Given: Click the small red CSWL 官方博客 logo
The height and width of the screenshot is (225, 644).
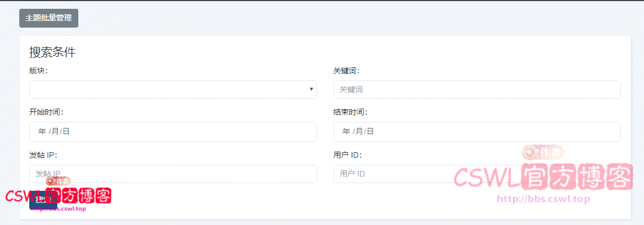Looking at the screenshot, I should (58, 196).
